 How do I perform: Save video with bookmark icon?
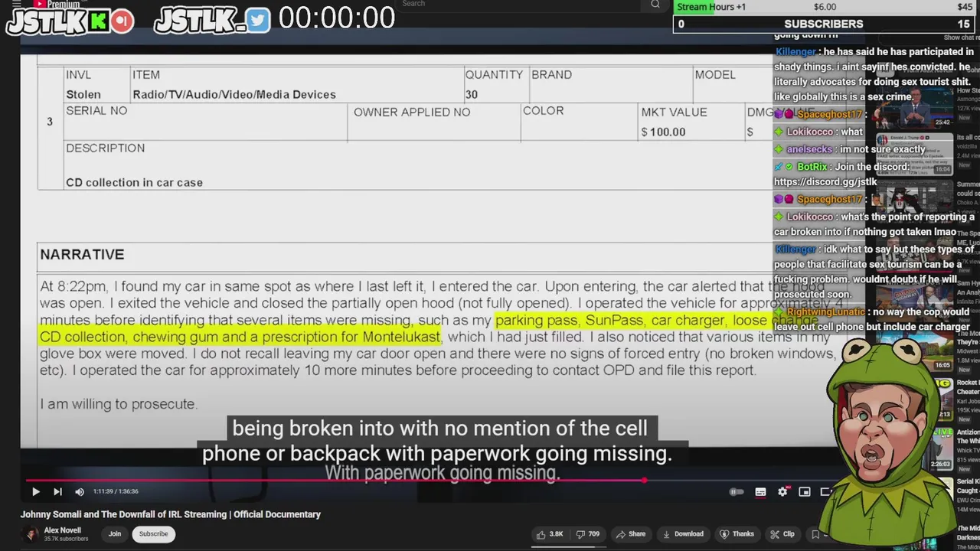[815, 534]
